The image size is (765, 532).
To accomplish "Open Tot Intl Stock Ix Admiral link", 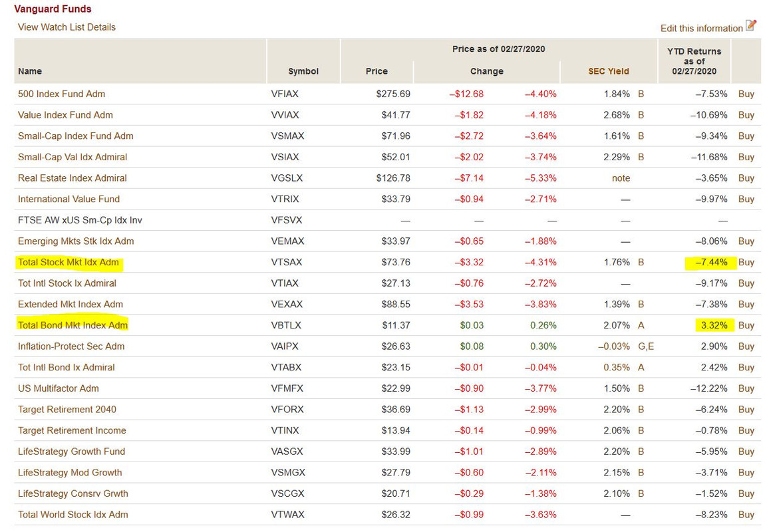I will point(67,283).
